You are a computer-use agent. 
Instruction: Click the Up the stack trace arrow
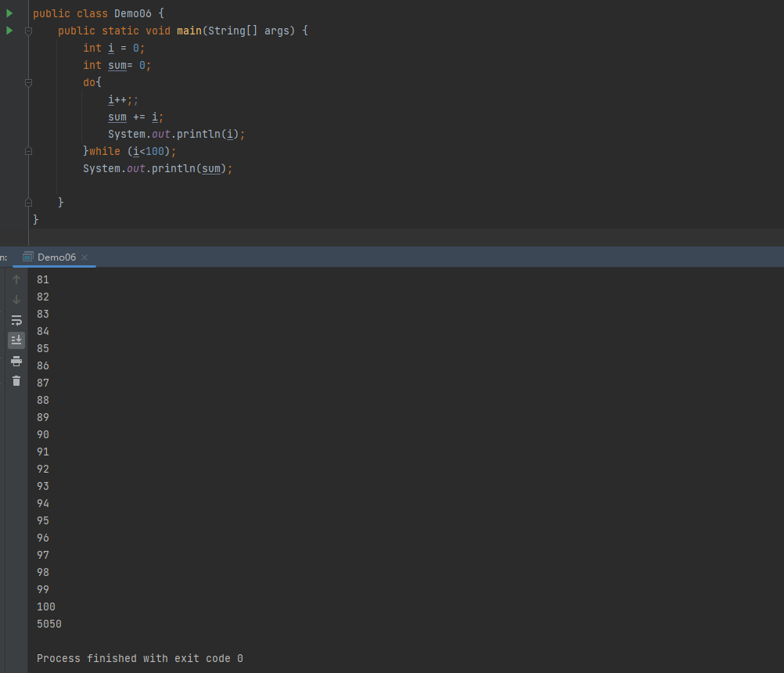click(16, 279)
